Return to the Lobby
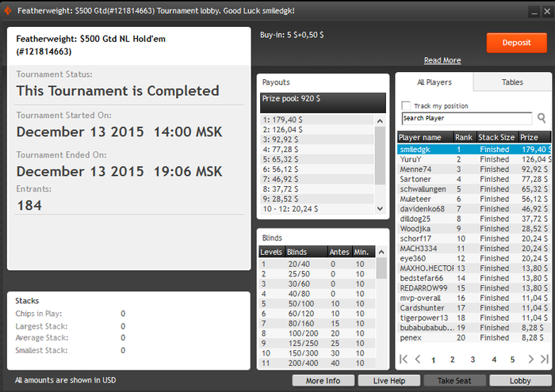555x392 pixels. pos(520,381)
